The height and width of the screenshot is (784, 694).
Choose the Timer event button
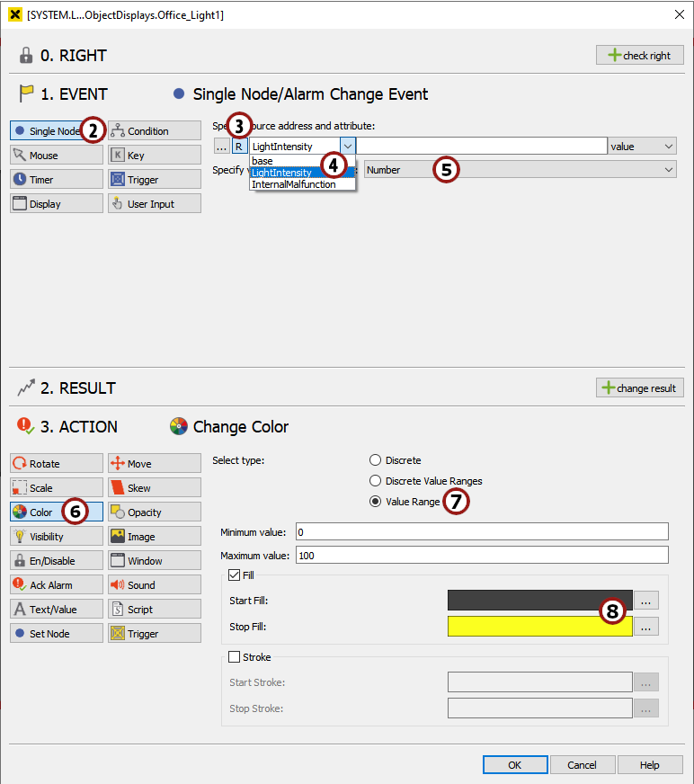click(56, 180)
